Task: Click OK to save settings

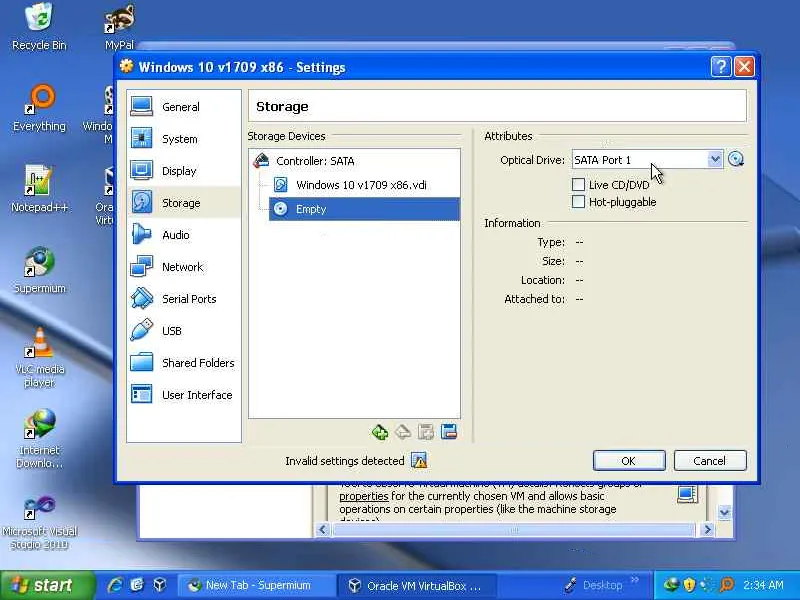Action: coord(629,461)
